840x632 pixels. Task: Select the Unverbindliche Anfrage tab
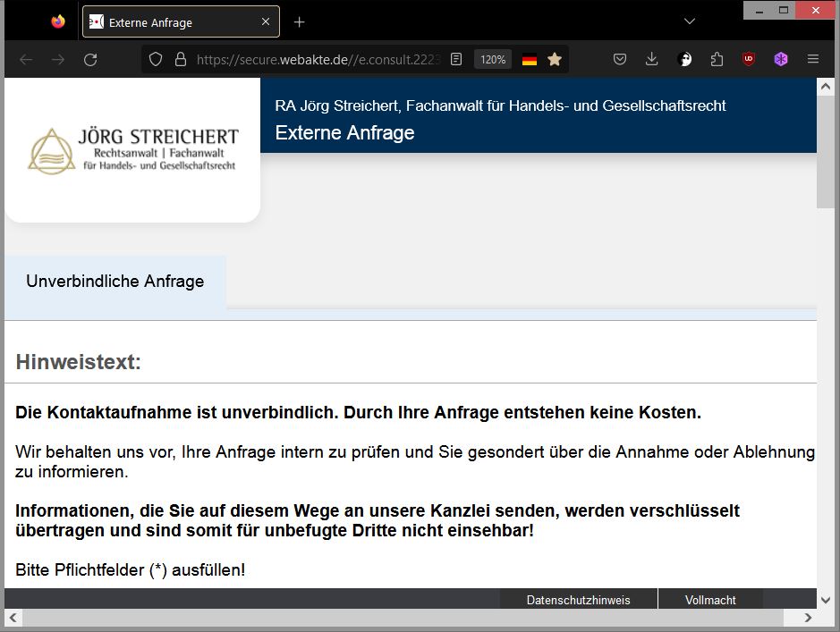pyautogui.click(x=115, y=282)
